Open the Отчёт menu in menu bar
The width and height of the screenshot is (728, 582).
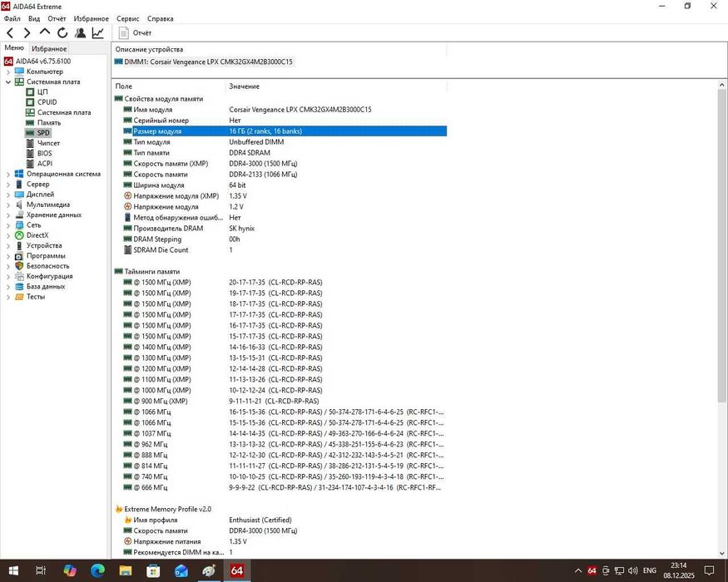pos(57,18)
